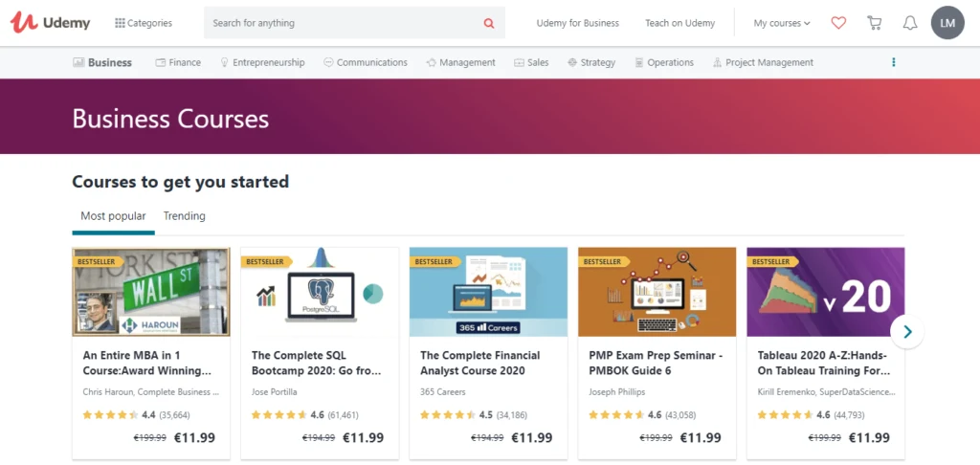Open the notifications bell icon

[910, 23]
